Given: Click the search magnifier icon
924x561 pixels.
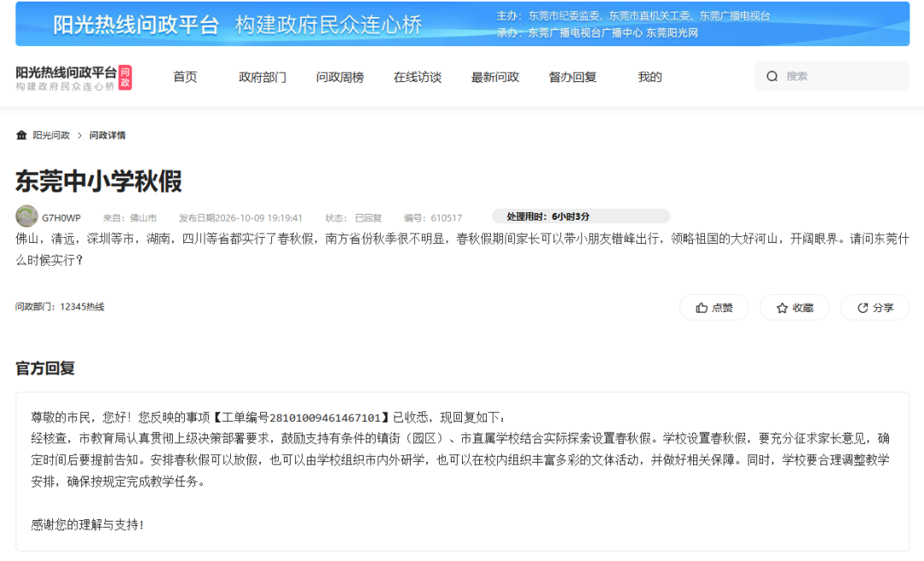Looking at the screenshot, I should coord(772,76).
